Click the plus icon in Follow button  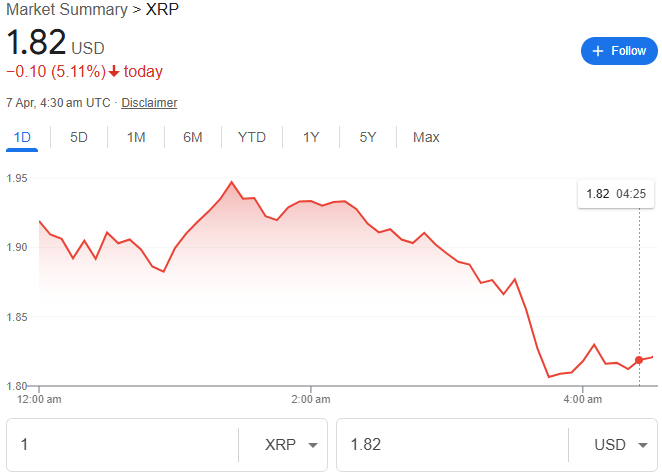598,51
